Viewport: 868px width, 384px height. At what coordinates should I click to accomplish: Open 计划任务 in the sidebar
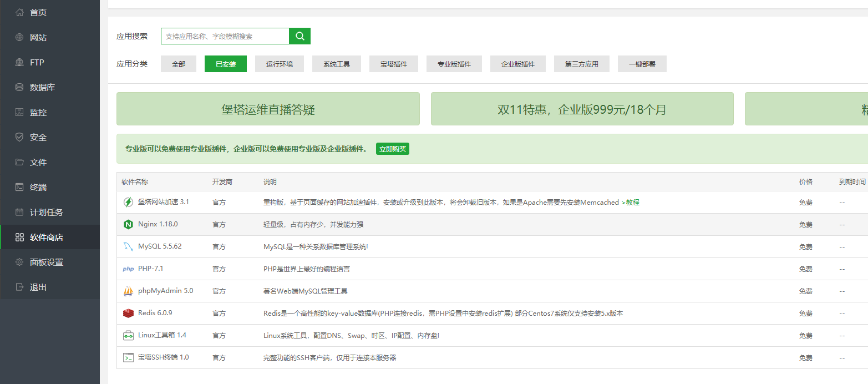tap(50, 212)
